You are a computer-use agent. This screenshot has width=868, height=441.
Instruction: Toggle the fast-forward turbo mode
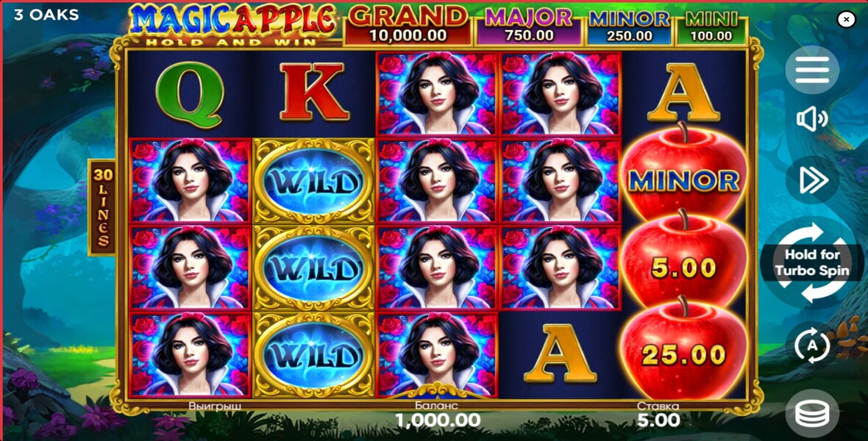(x=812, y=179)
